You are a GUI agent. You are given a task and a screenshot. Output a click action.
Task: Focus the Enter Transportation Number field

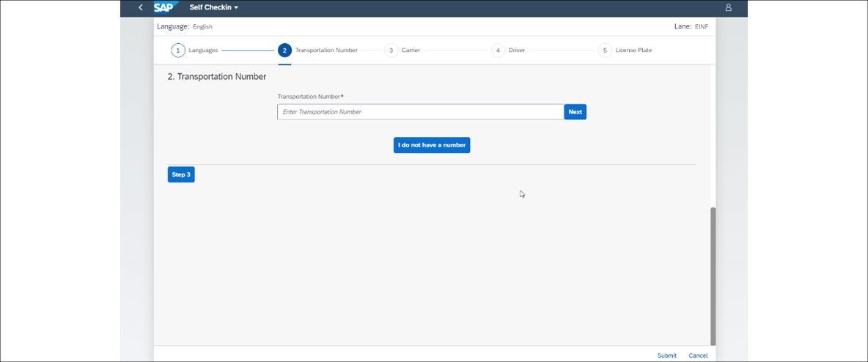[421, 112]
